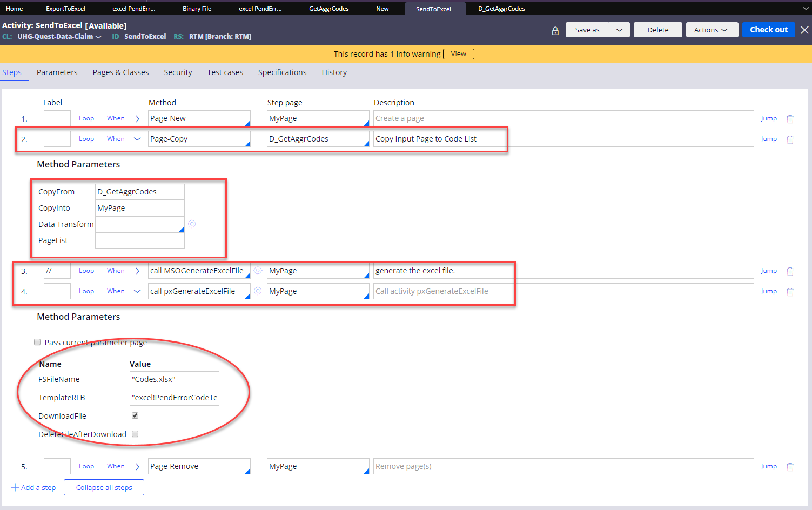Open the Security tab
This screenshot has width=812, height=510.
(x=178, y=72)
